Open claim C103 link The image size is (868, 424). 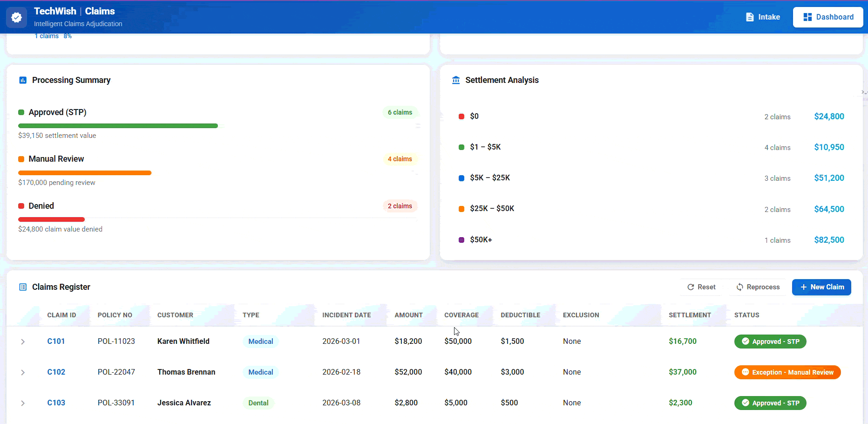pyautogui.click(x=56, y=403)
